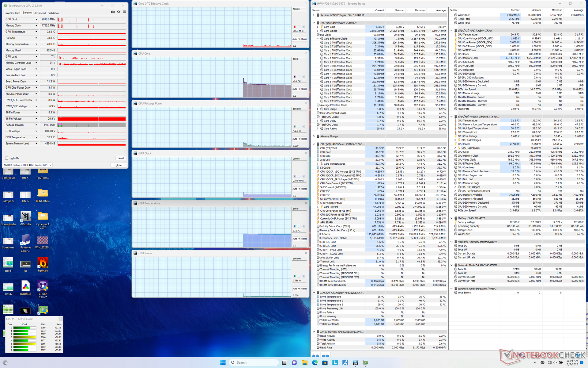Expand the Memory Timings sensor group

pyautogui.click(x=314, y=136)
